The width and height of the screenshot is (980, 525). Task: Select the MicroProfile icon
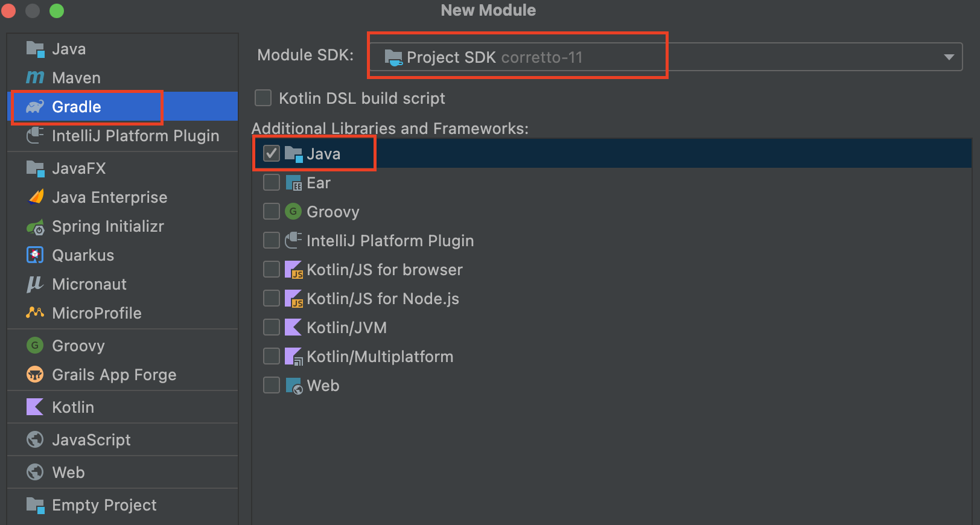coord(35,313)
